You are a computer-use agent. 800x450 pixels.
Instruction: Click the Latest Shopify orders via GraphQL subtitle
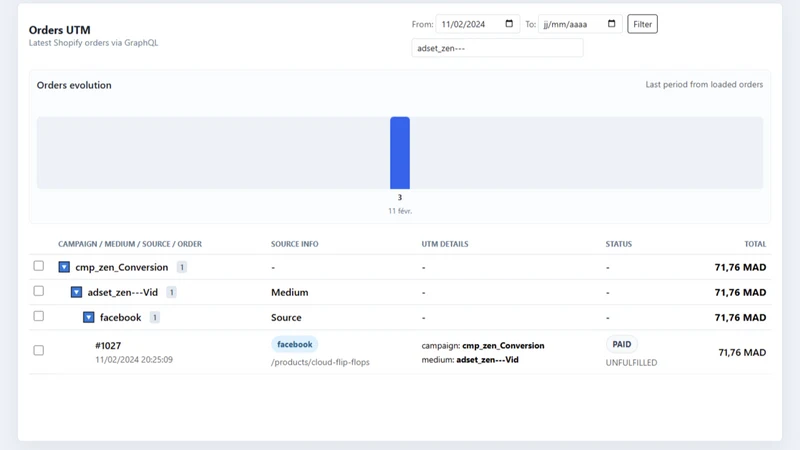click(x=93, y=43)
